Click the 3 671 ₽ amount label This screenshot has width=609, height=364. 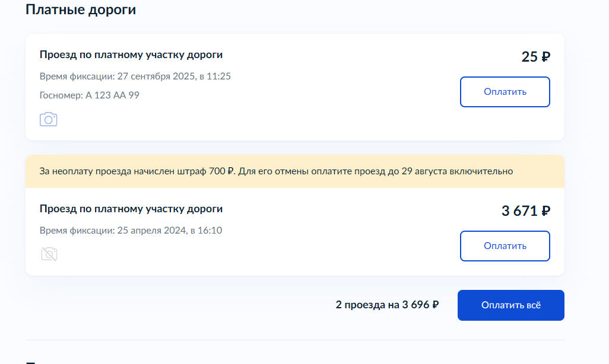pyautogui.click(x=526, y=210)
